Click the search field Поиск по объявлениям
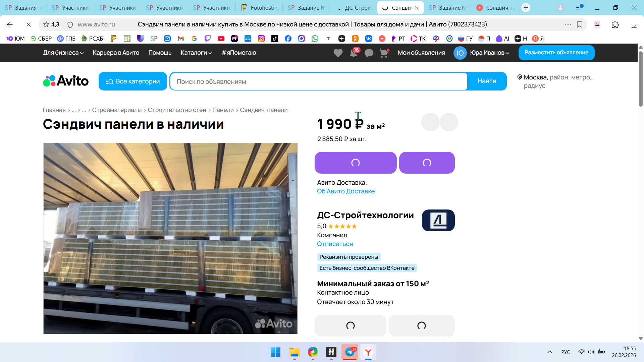Viewport: 644px width, 362px height. (x=319, y=81)
